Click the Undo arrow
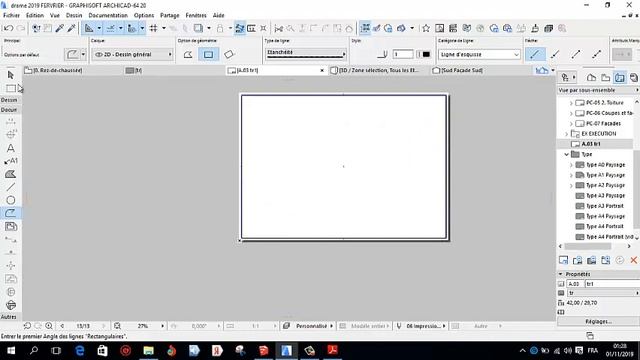The height and width of the screenshot is (360, 640). click(x=8, y=28)
